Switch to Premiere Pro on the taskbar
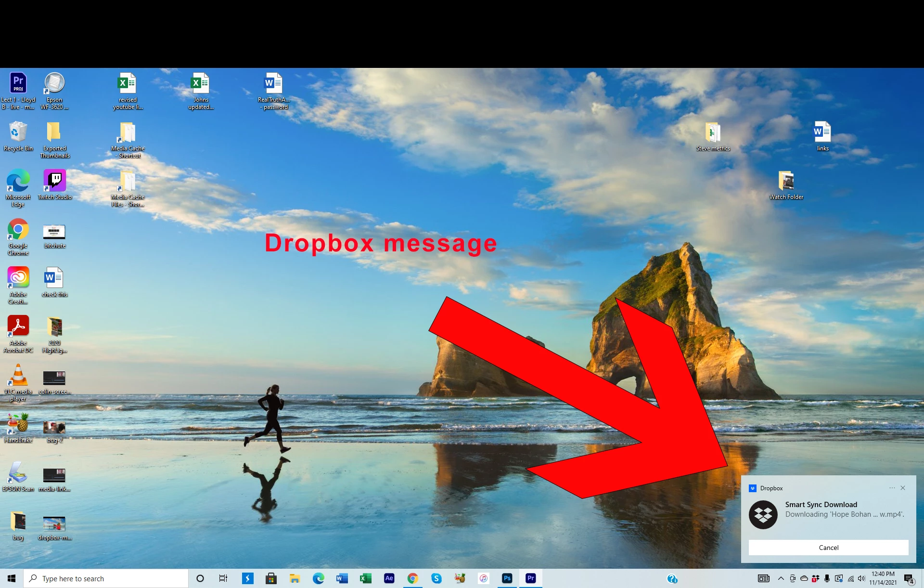 [530, 578]
